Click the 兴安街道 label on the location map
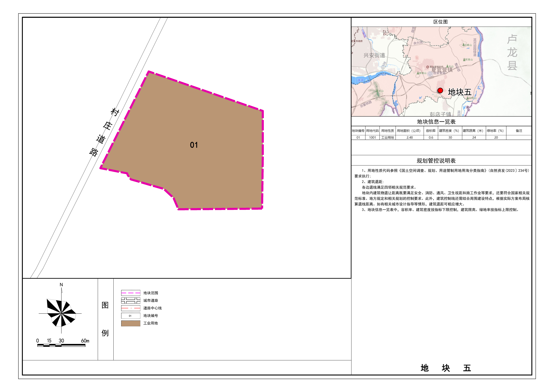Viewport: 555px width, 392px height. [374, 55]
